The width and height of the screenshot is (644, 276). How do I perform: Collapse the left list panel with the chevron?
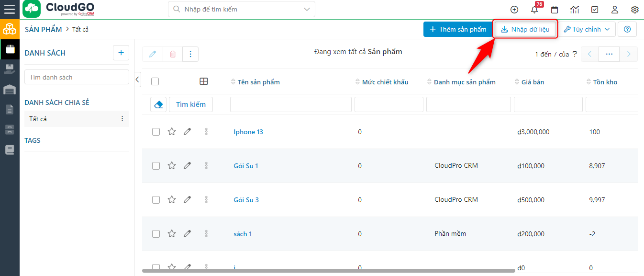tap(137, 80)
